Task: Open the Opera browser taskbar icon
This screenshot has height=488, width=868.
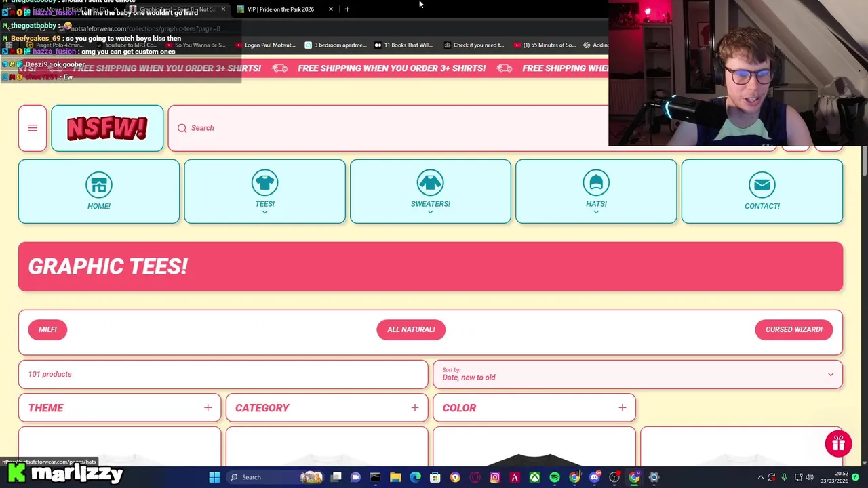Action: pyautogui.click(x=475, y=477)
